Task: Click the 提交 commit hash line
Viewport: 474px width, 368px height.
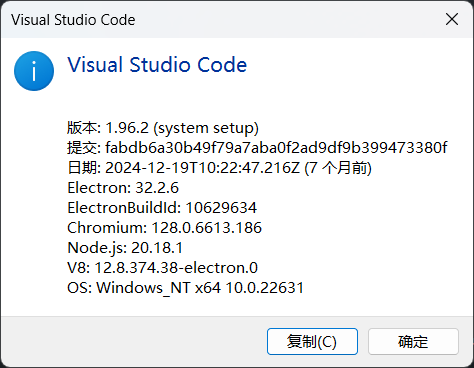Action: (257, 148)
